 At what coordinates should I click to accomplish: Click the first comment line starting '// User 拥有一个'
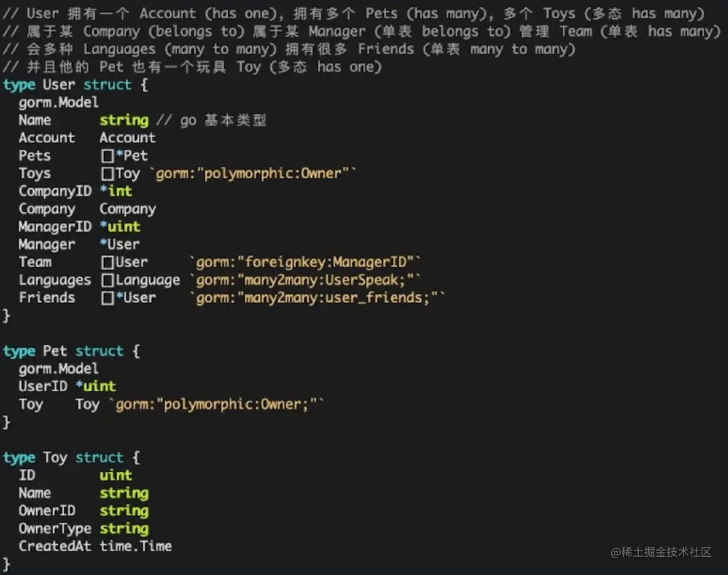point(354,14)
